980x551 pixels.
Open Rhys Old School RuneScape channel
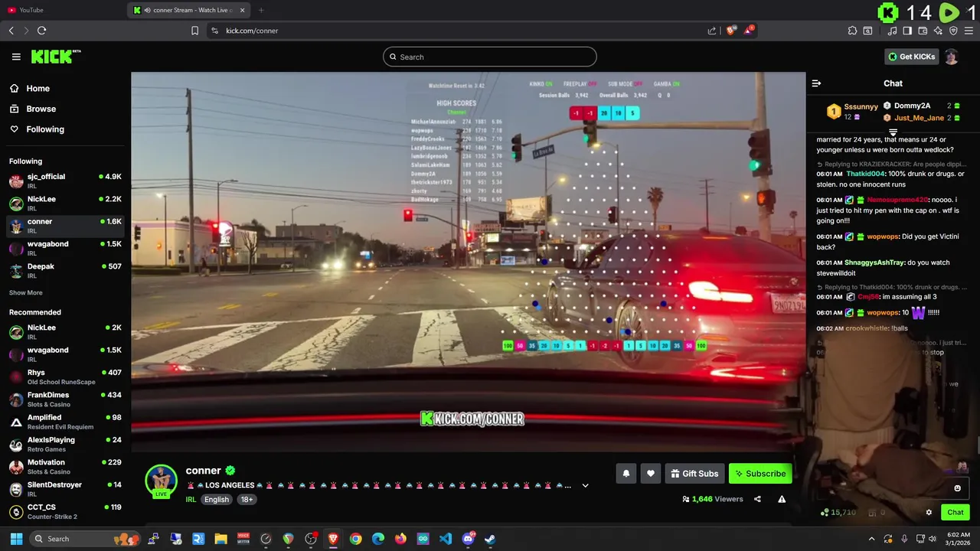pos(65,377)
